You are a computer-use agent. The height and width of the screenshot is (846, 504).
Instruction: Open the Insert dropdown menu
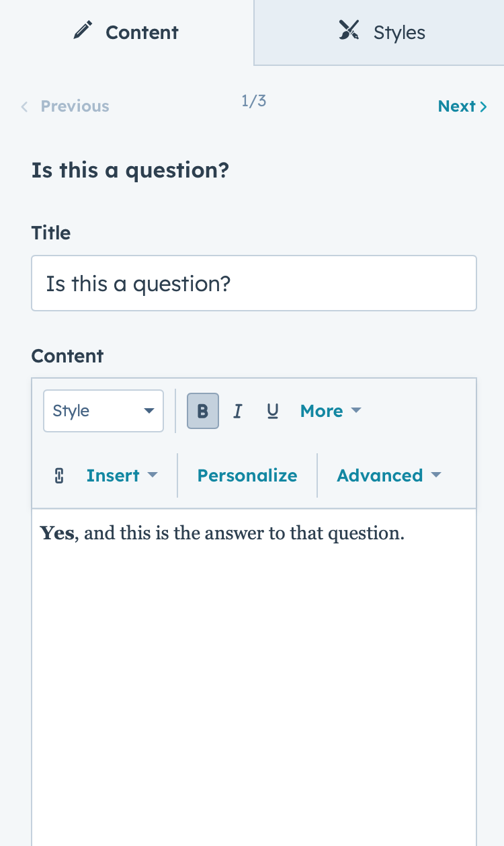[x=122, y=475]
